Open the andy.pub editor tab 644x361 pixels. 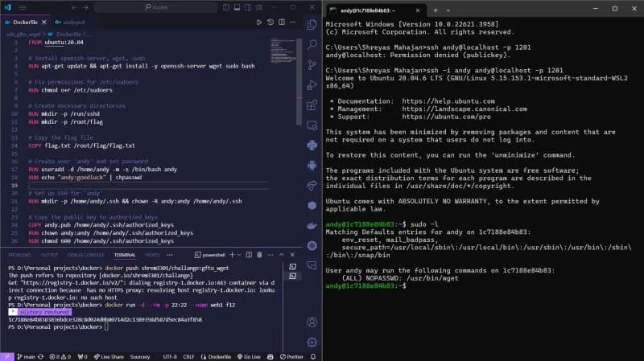tap(71, 23)
